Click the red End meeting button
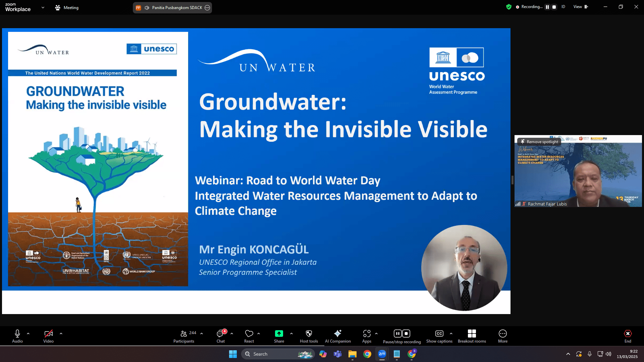The width and height of the screenshot is (644, 362). tap(628, 336)
